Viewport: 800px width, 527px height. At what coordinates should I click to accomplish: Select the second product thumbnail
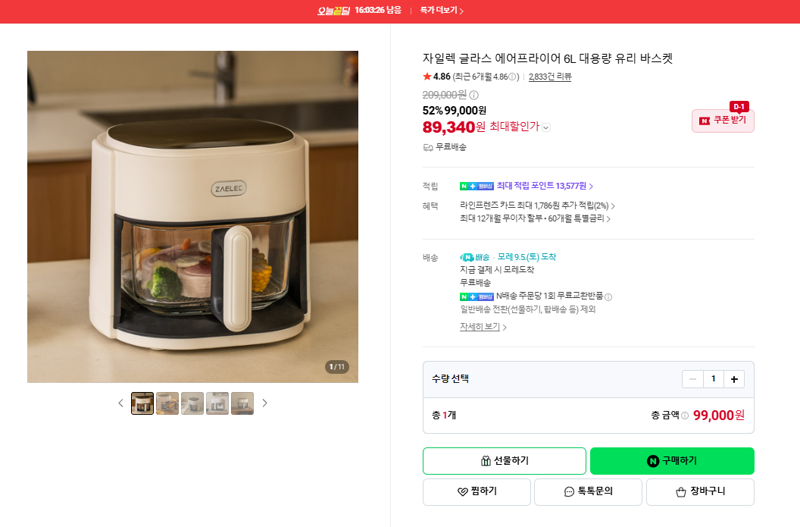(x=167, y=403)
